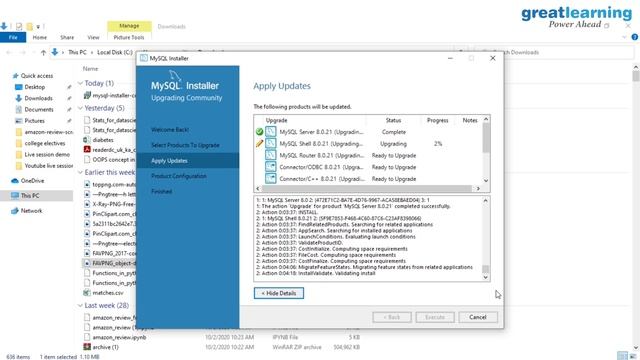The width and height of the screenshot is (640, 360).
Task: Click the Connector/ODBC 8.0.21 product icon
Action: (271, 167)
